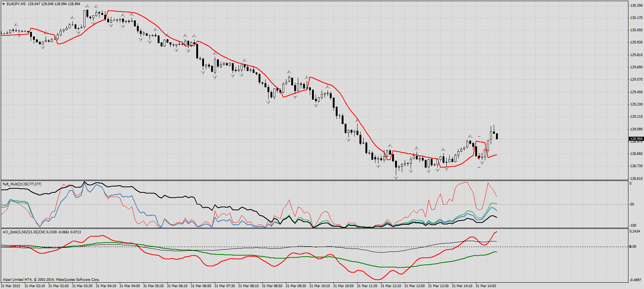Click the 31 Mar 02:10 time label
Screen dimensions: 644x289
35,286
